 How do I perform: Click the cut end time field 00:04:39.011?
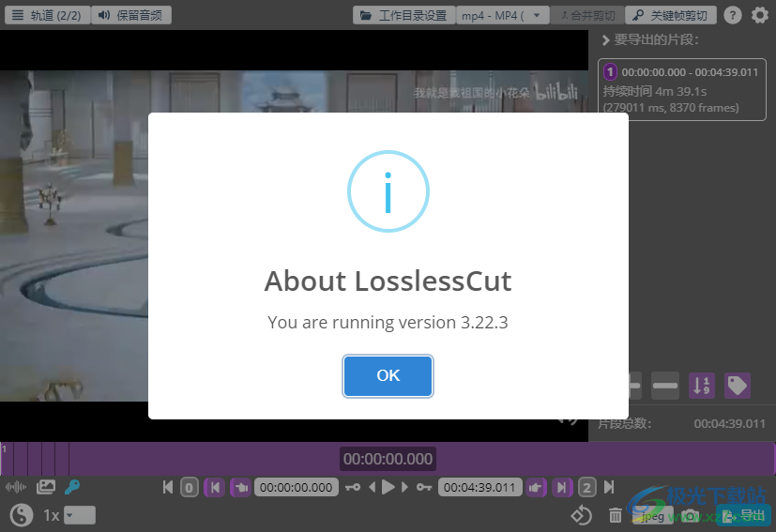click(479, 488)
